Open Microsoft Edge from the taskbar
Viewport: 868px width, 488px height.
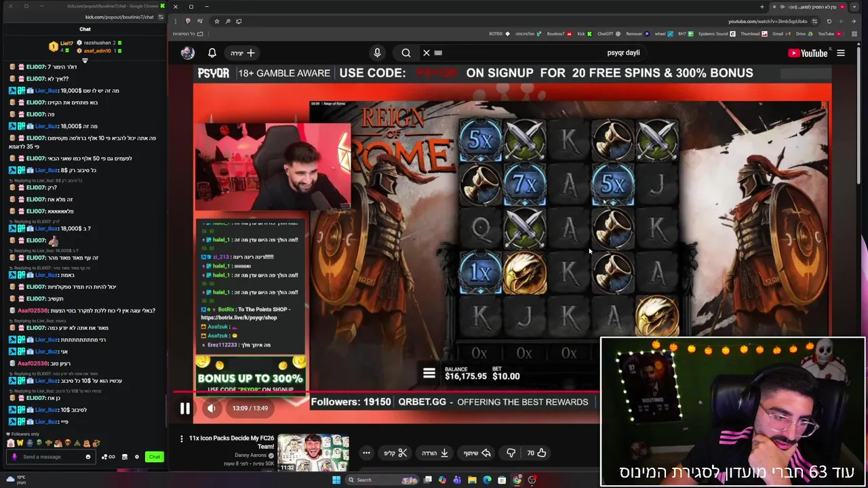pyautogui.click(x=487, y=480)
